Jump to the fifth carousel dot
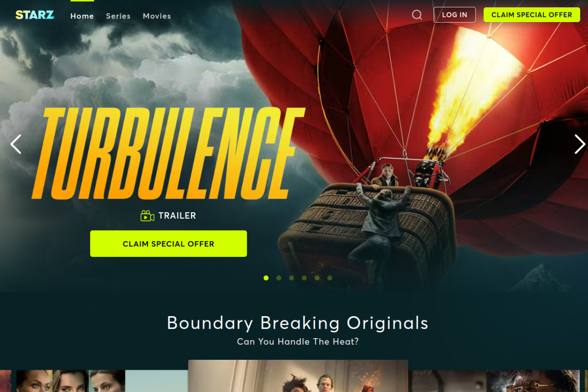 click(317, 278)
